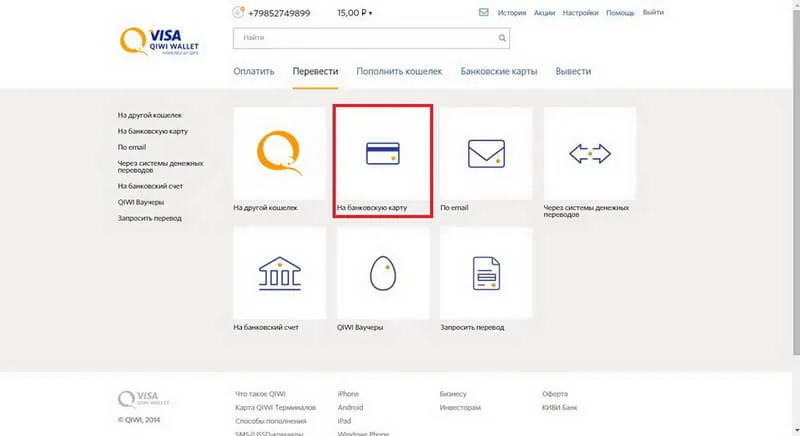
Task: Open footer link iPad
Action: pos(344,421)
